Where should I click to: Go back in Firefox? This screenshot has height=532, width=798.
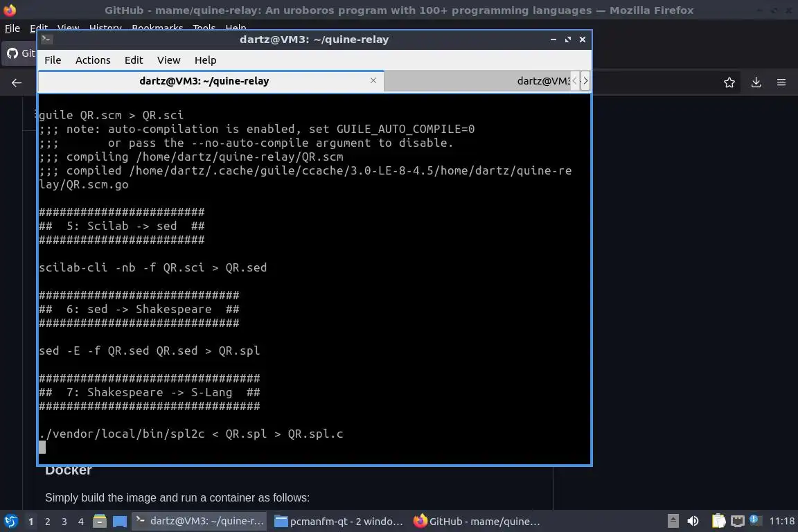[17, 82]
